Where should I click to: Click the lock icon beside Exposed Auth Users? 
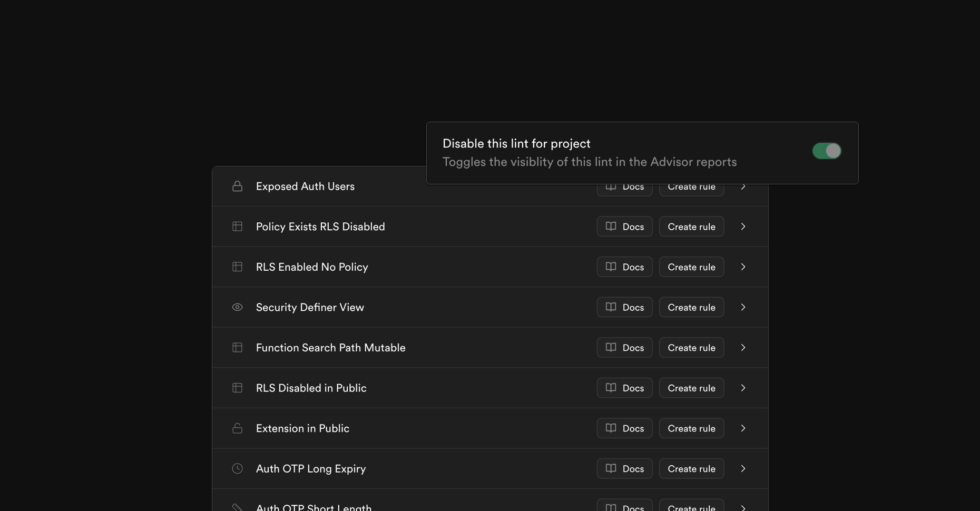[237, 186]
